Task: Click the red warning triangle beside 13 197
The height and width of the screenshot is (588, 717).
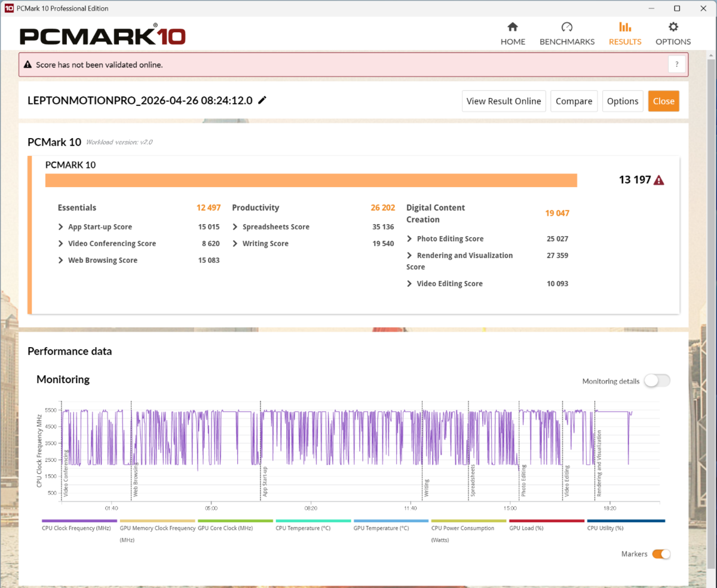Action: click(x=659, y=180)
